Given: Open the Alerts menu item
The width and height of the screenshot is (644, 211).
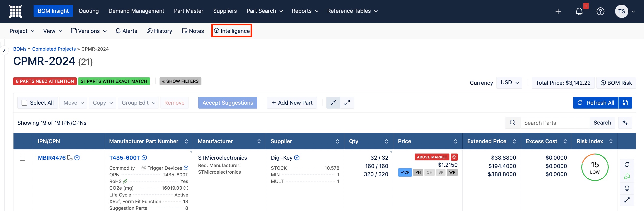Looking at the screenshot, I should point(126,31).
